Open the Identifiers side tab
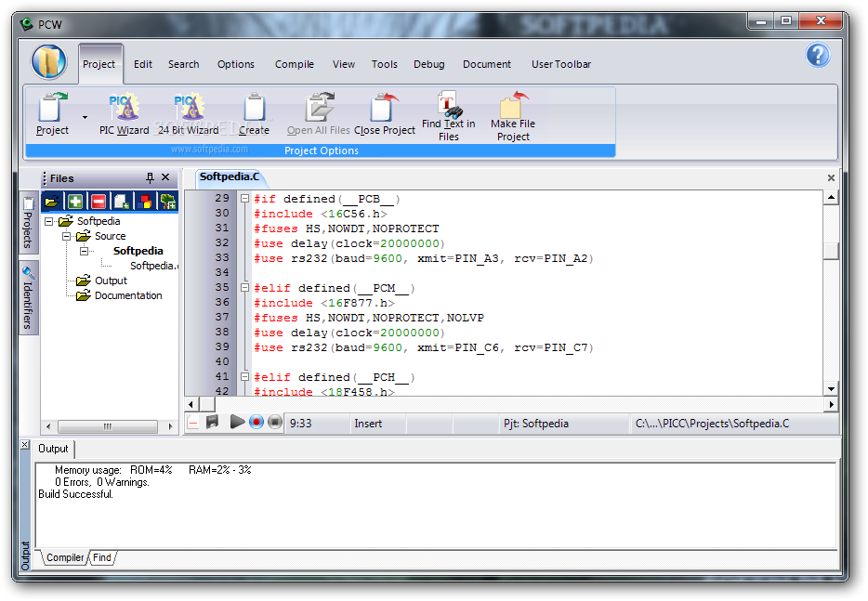 click(x=28, y=298)
